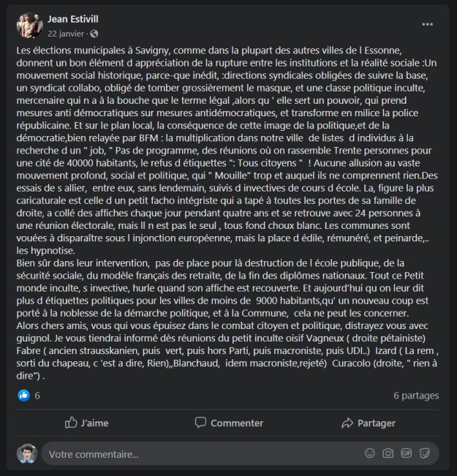Click the speech bubble icon in Commenter
The height and width of the screenshot is (476, 457).
[200, 423]
